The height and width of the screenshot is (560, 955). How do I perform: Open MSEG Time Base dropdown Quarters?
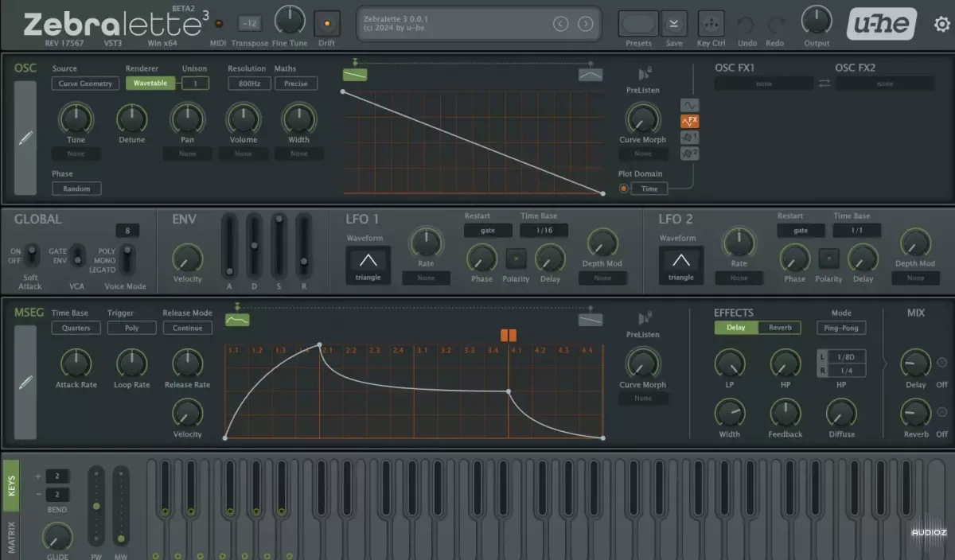pyautogui.click(x=76, y=328)
